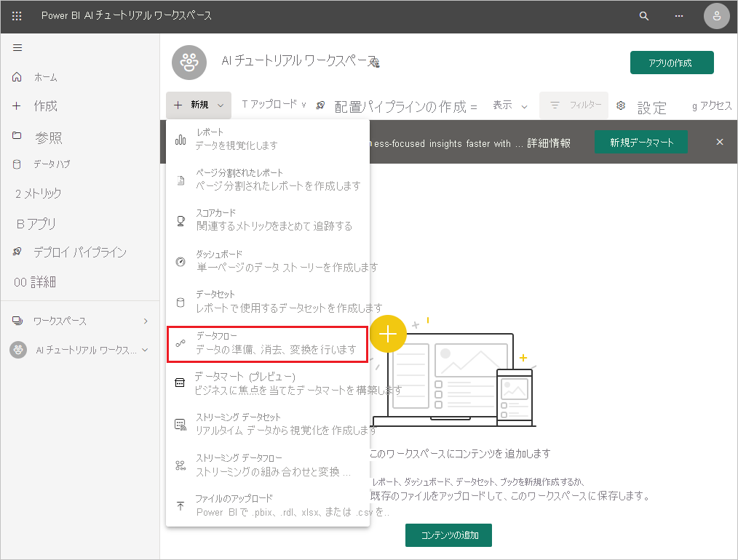
Task: Select レポート from the new menu
Action: 268,139
